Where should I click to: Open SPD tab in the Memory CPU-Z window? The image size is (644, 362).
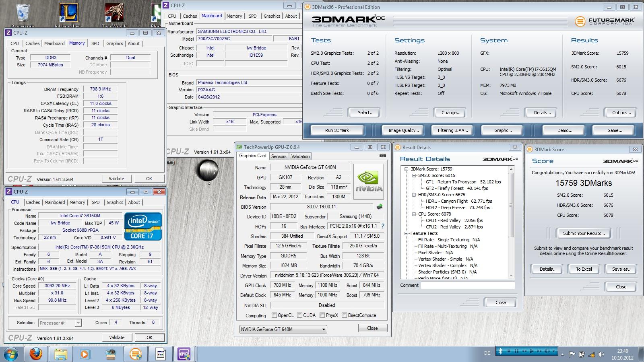pos(95,43)
